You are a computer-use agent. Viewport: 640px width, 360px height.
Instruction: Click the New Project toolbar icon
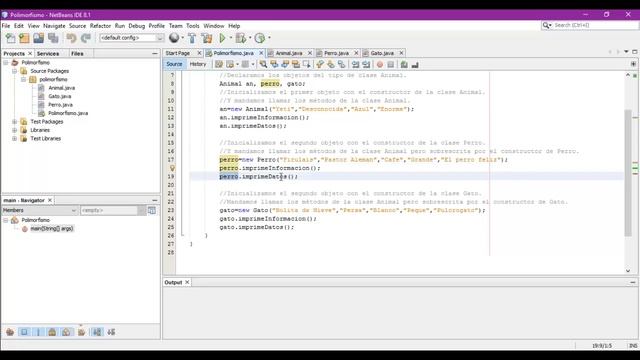24,38
